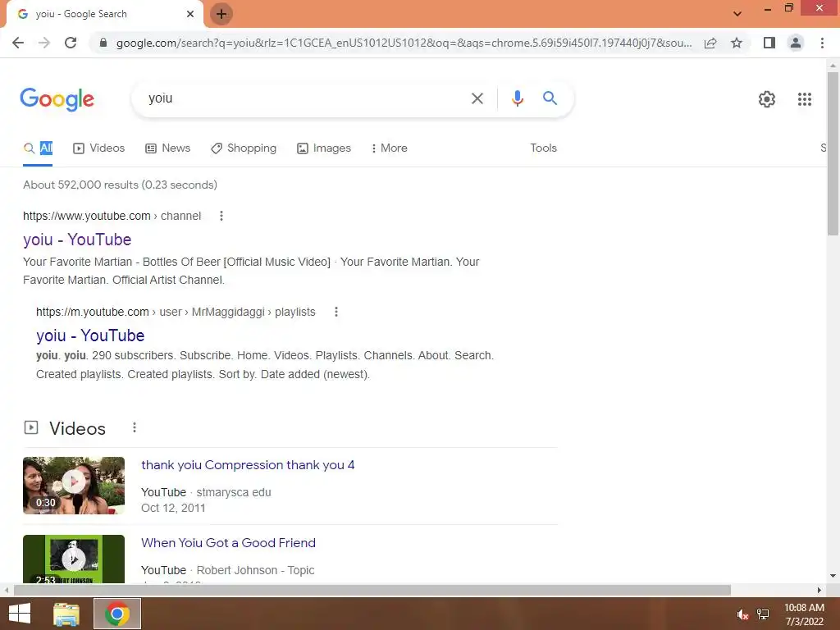840x630 pixels.
Task: Start voice search with the microphone
Action: (x=517, y=98)
